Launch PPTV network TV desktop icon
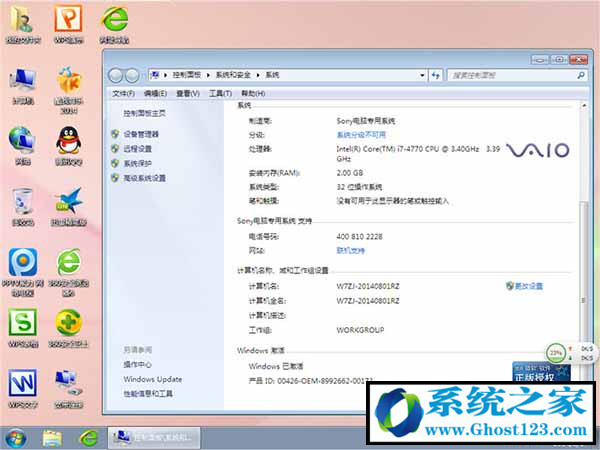 pyautogui.click(x=23, y=272)
